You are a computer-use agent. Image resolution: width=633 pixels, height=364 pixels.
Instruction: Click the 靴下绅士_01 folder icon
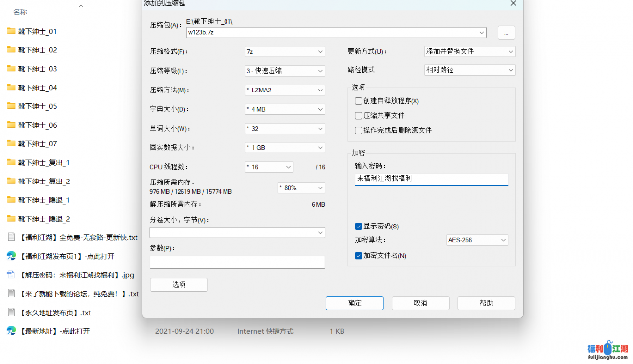(11, 31)
